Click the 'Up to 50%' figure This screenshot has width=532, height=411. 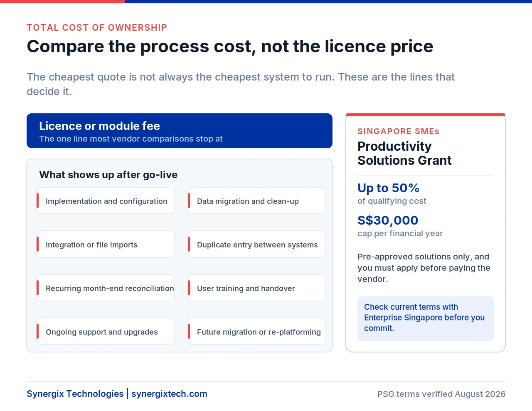[x=388, y=188]
